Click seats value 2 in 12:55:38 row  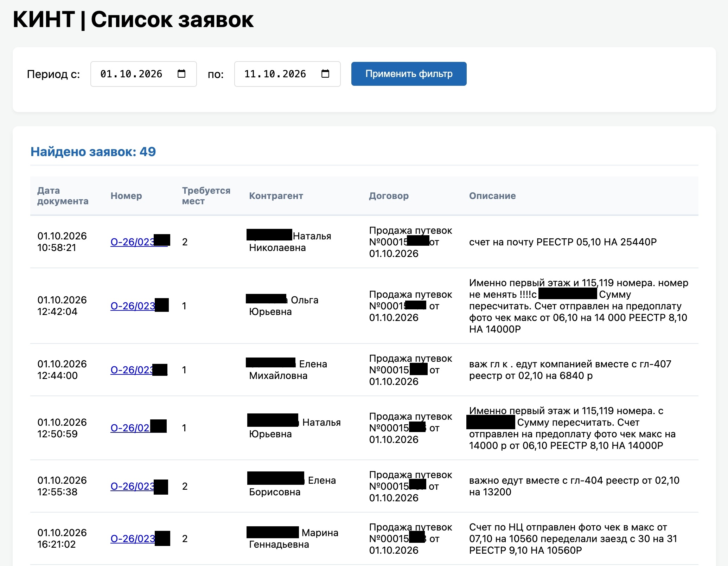(x=185, y=486)
